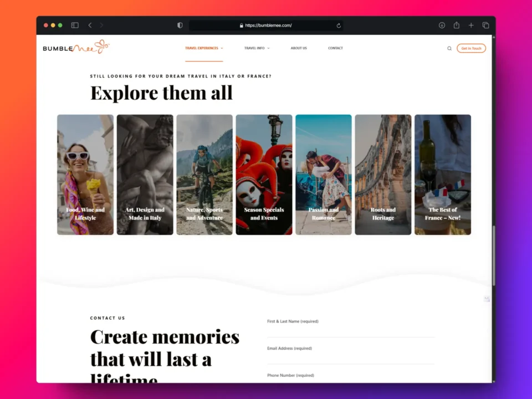
Task: Open the Contact menu item
Action: point(335,48)
